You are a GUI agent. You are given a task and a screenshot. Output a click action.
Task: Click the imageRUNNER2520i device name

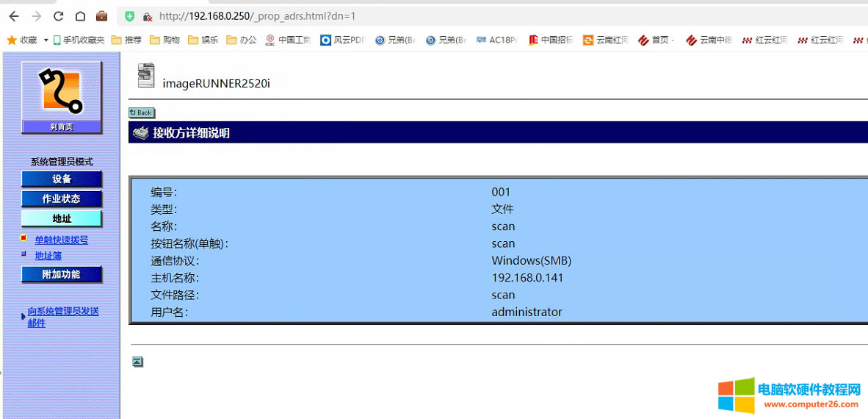point(217,84)
